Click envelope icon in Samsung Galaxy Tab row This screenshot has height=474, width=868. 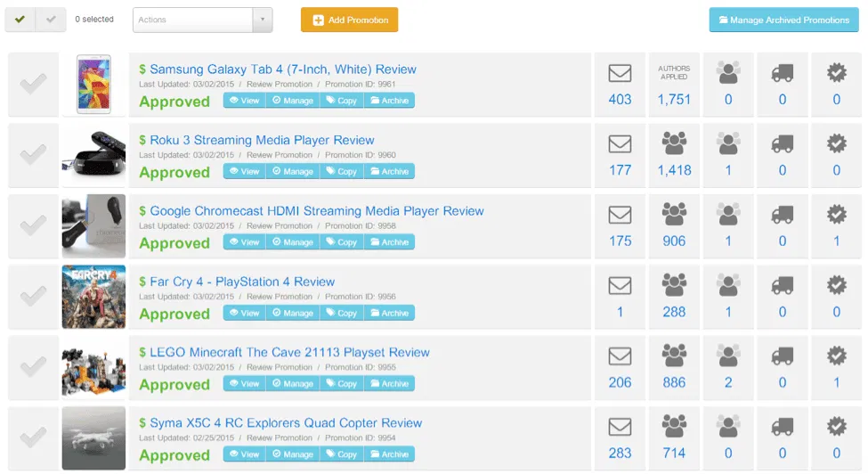pos(620,73)
